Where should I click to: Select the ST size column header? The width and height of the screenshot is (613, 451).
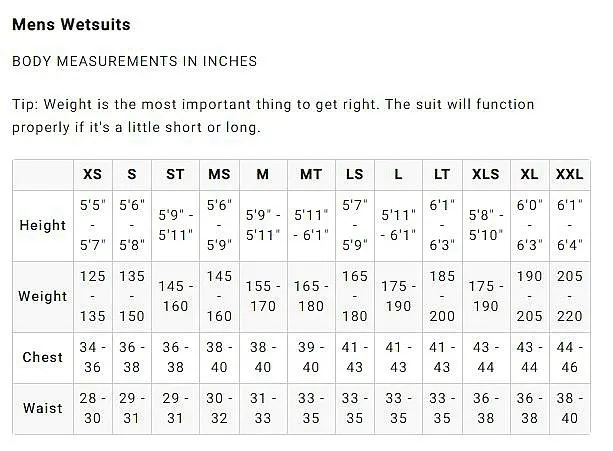(x=175, y=174)
